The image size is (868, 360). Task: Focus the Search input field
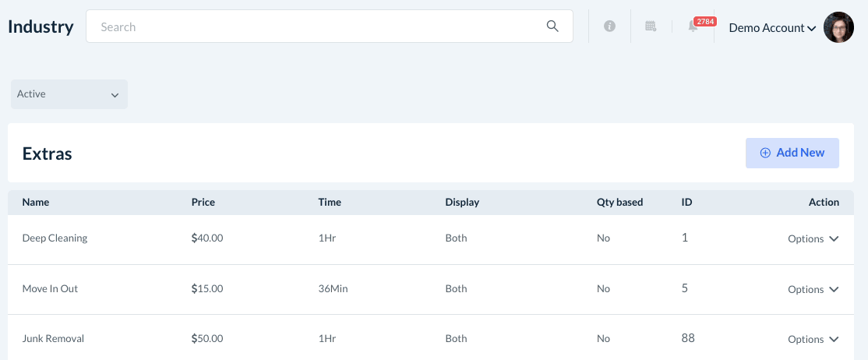click(x=319, y=26)
